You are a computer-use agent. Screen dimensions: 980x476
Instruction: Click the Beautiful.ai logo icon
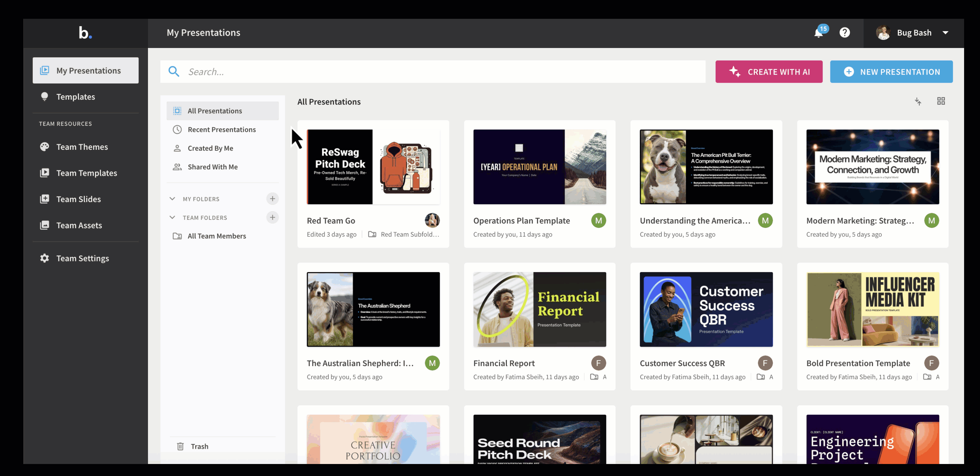[85, 33]
